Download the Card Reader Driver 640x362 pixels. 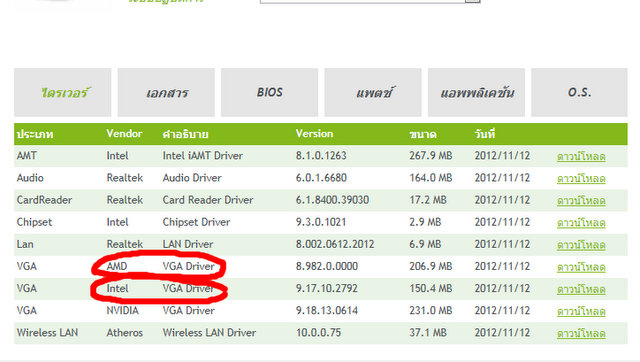pyautogui.click(x=581, y=200)
